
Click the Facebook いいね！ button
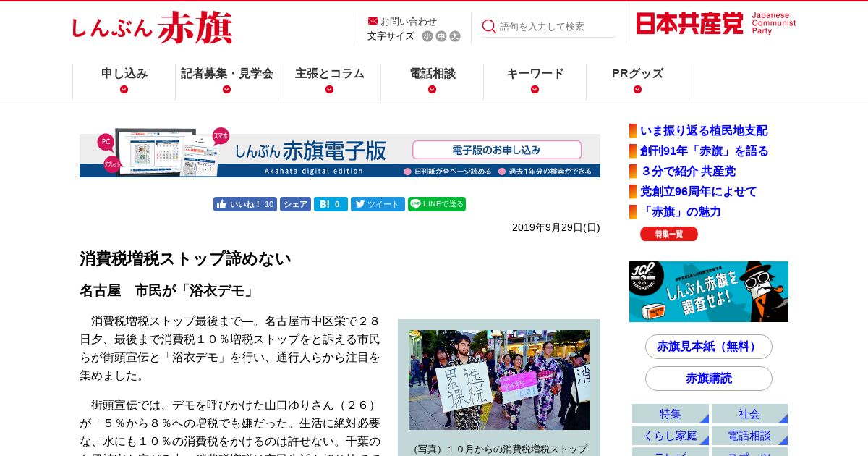[245, 204]
